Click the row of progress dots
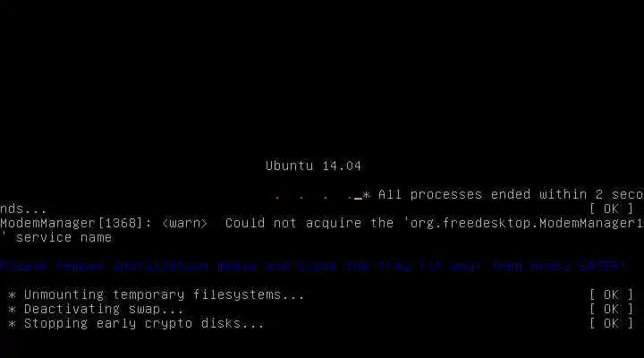The height and width of the screenshot is (358, 644). 313,198
